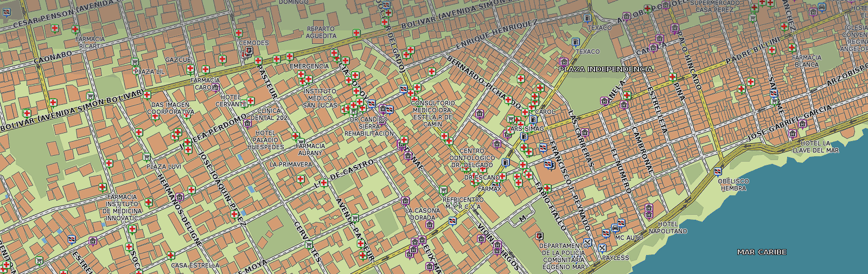Select the Mar Caribe sea label

point(762,252)
